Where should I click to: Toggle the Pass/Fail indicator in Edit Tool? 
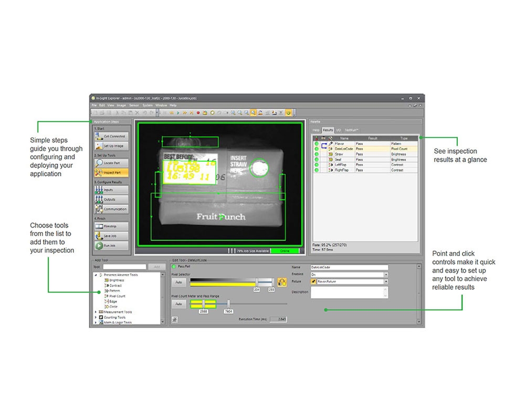pyautogui.click(x=174, y=267)
